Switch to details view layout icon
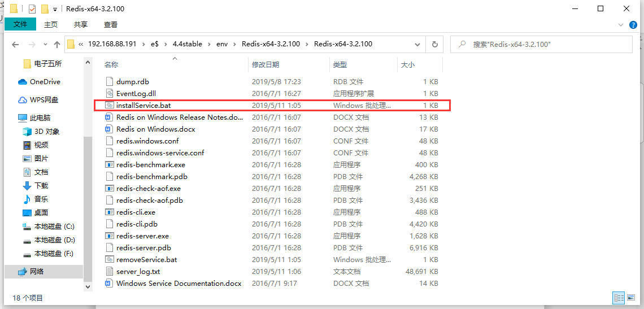 coord(619,298)
